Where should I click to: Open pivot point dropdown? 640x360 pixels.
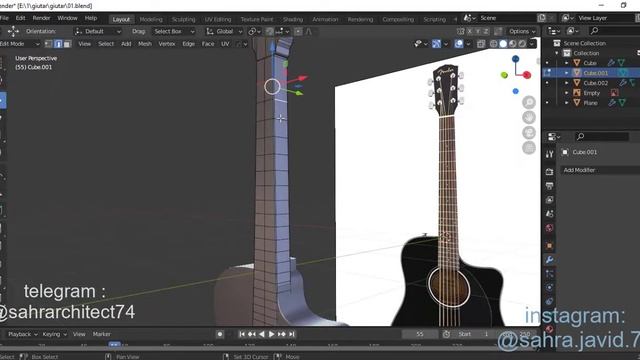255,31
